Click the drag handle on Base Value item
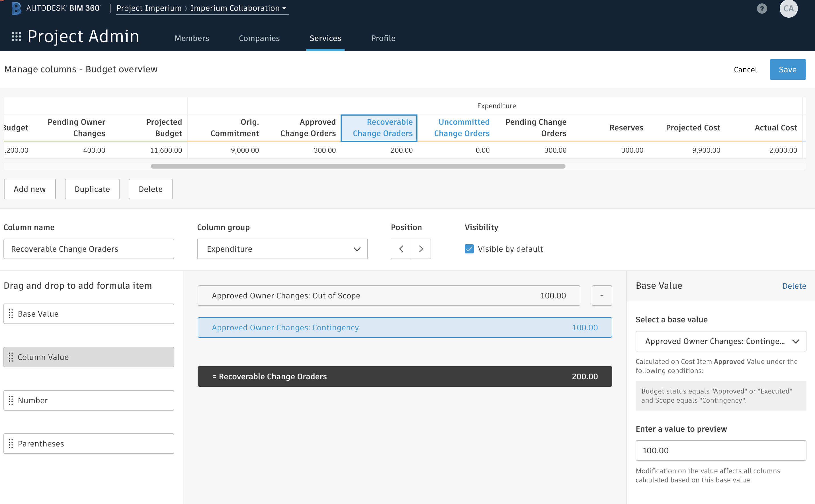 point(11,314)
